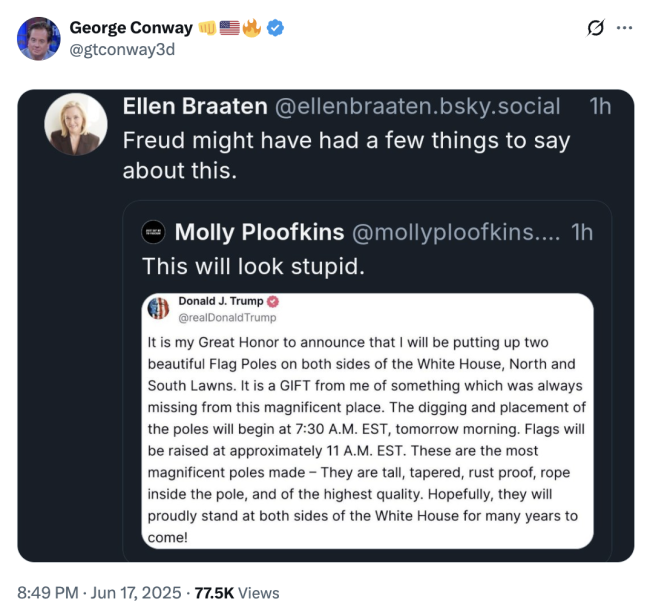Click Molly Ploofkins' round black avatar
The height and width of the screenshot is (616, 650).
pyautogui.click(x=153, y=232)
